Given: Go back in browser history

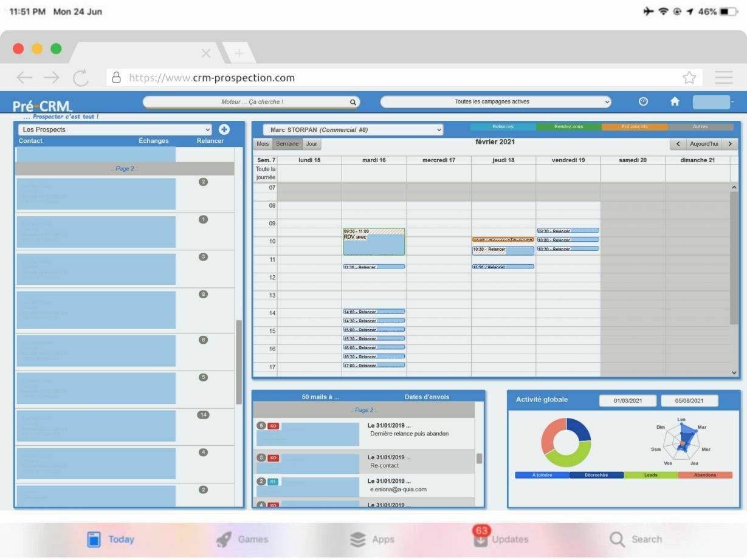Looking at the screenshot, I should [24, 78].
